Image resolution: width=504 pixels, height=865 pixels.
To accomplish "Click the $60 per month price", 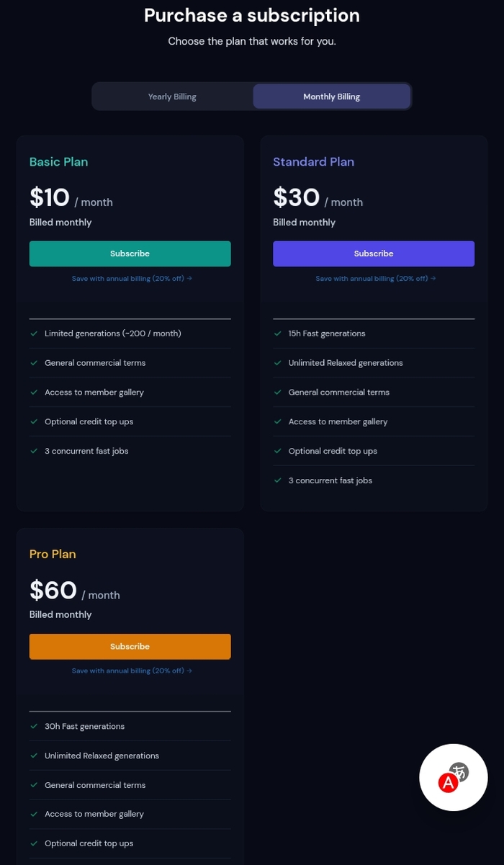I will (53, 591).
